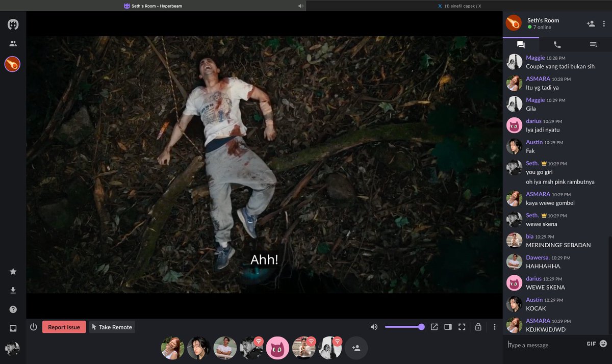Open the help question mark icon

13,309
